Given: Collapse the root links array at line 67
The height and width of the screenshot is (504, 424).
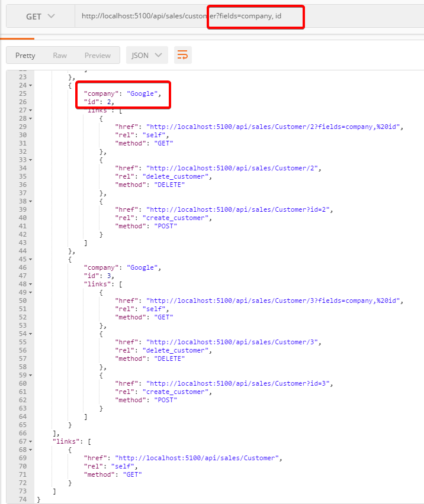Looking at the screenshot, I should 31,442.
